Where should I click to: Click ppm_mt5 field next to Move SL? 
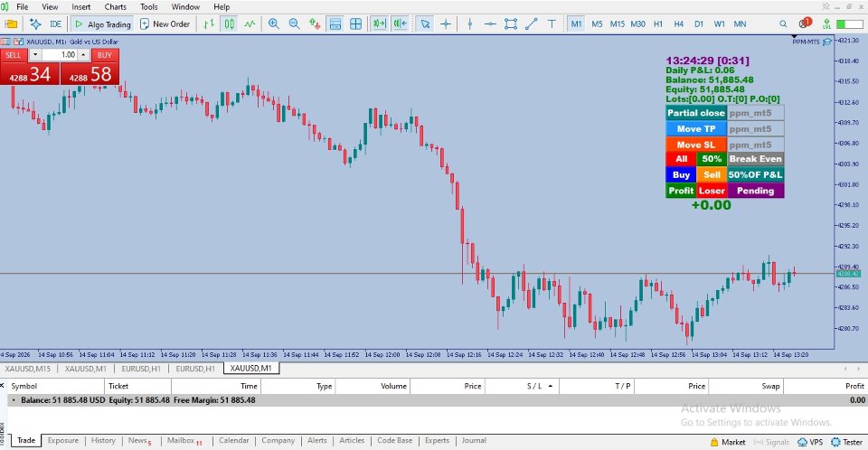tap(755, 145)
